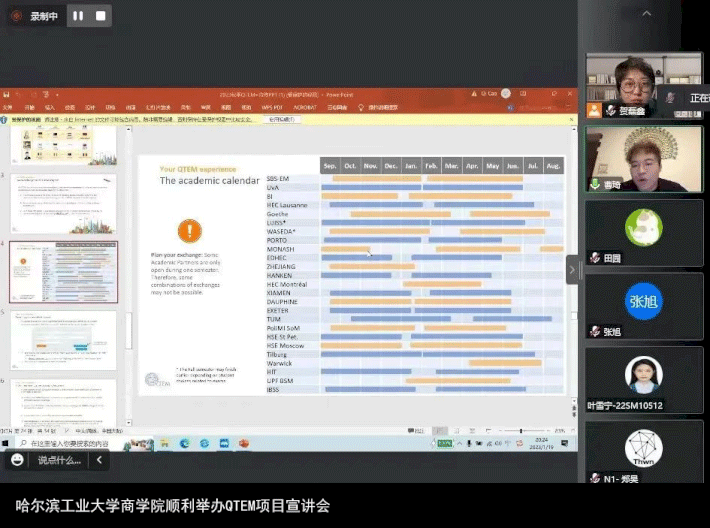The image size is (710, 528).
Task: Open Ribbon Display Options icon
Action: (523, 94)
